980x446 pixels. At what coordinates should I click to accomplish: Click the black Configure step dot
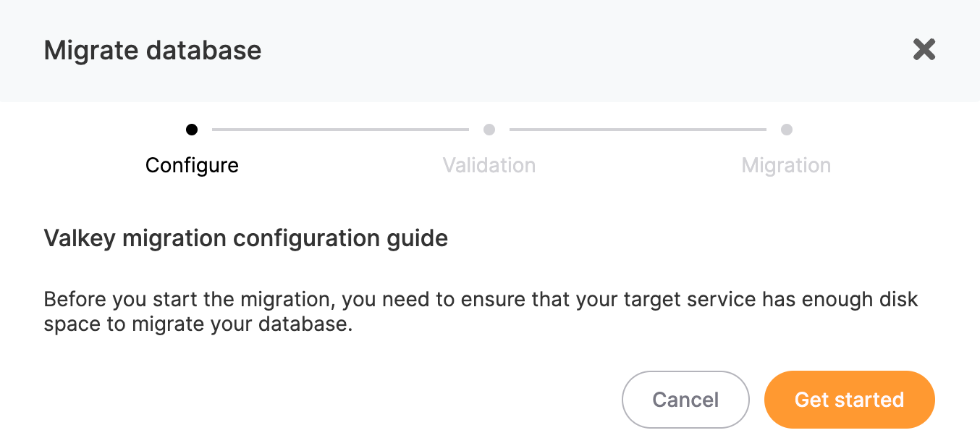click(192, 130)
